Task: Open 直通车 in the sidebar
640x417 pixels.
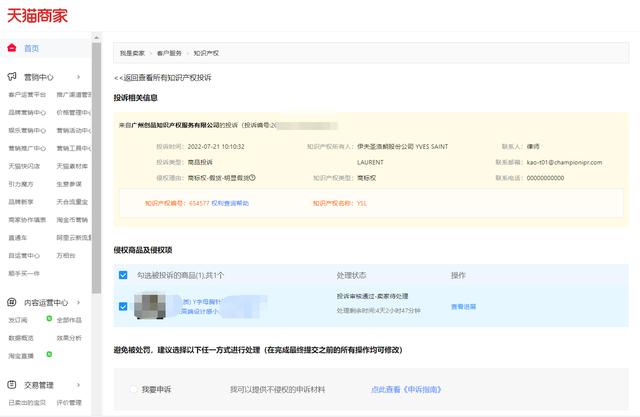Action: point(18,237)
